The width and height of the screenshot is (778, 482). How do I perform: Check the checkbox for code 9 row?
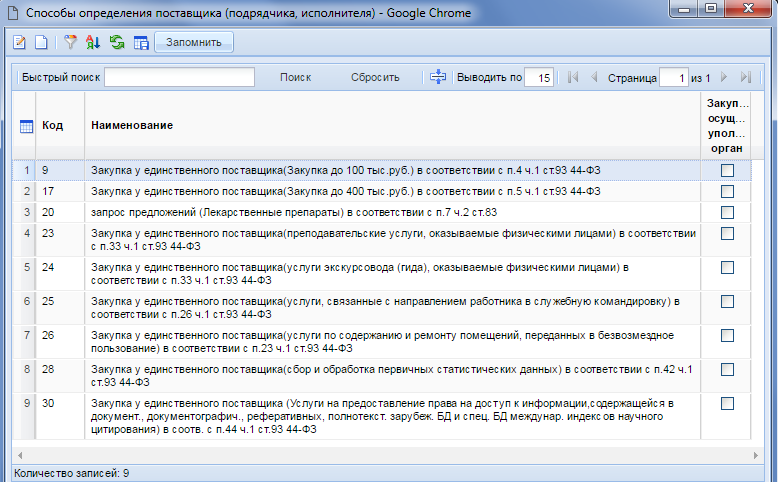[727, 170]
